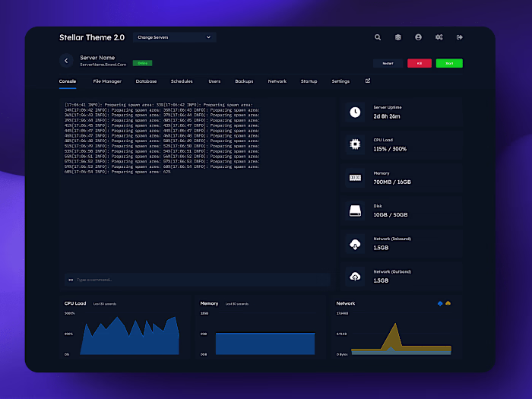This screenshot has height=399, width=532.
Task: Click the Memory RAM icon
Action: click(x=355, y=178)
